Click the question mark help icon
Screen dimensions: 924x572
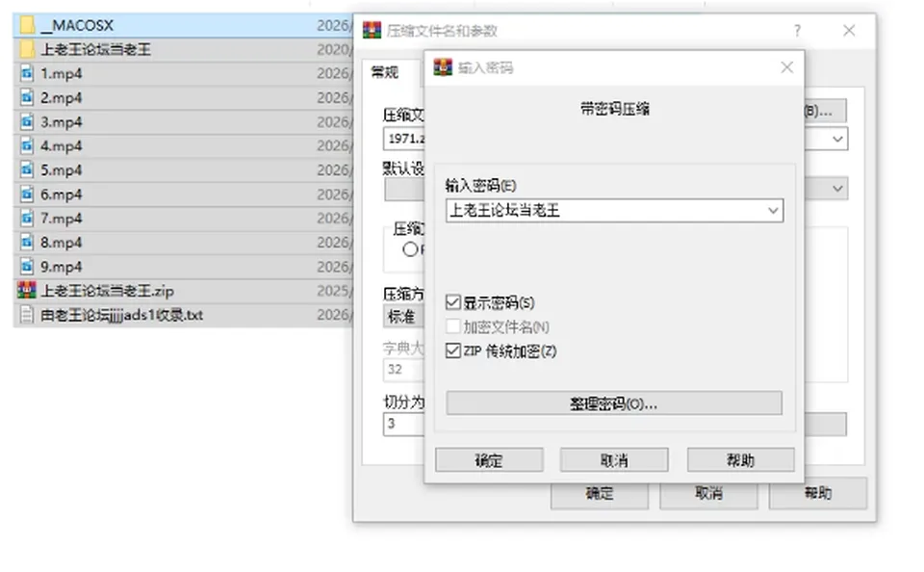[797, 31]
